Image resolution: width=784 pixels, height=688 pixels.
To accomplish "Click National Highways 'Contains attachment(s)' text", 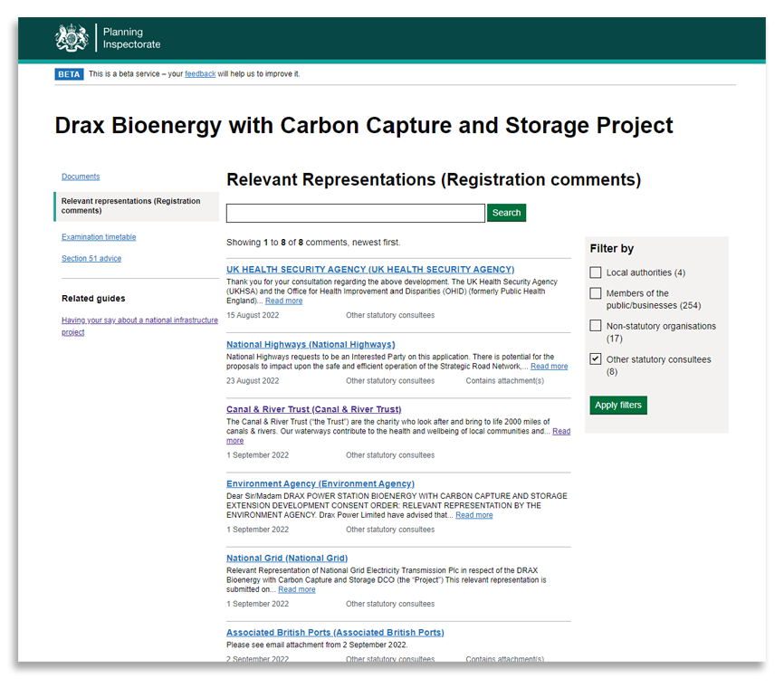I will coord(504,381).
